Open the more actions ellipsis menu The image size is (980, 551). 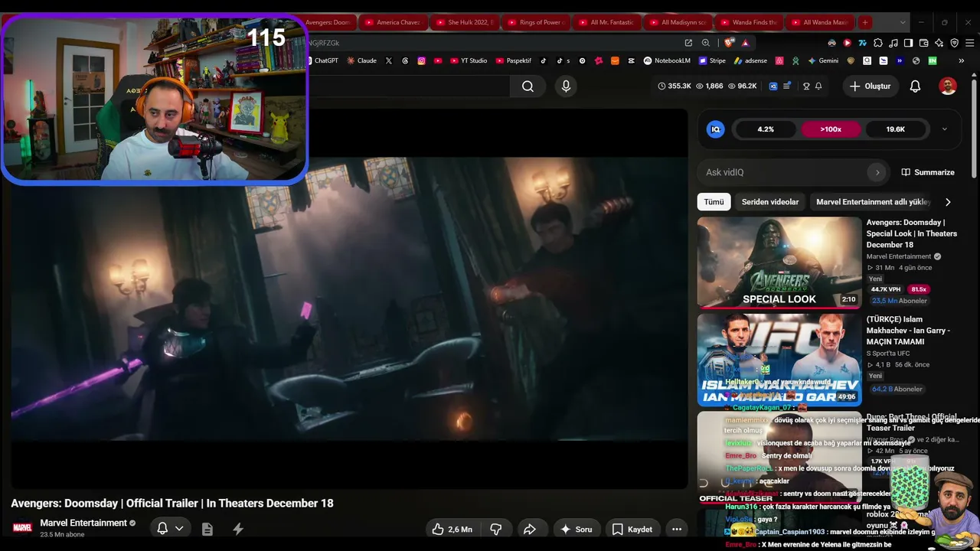coord(677,529)
